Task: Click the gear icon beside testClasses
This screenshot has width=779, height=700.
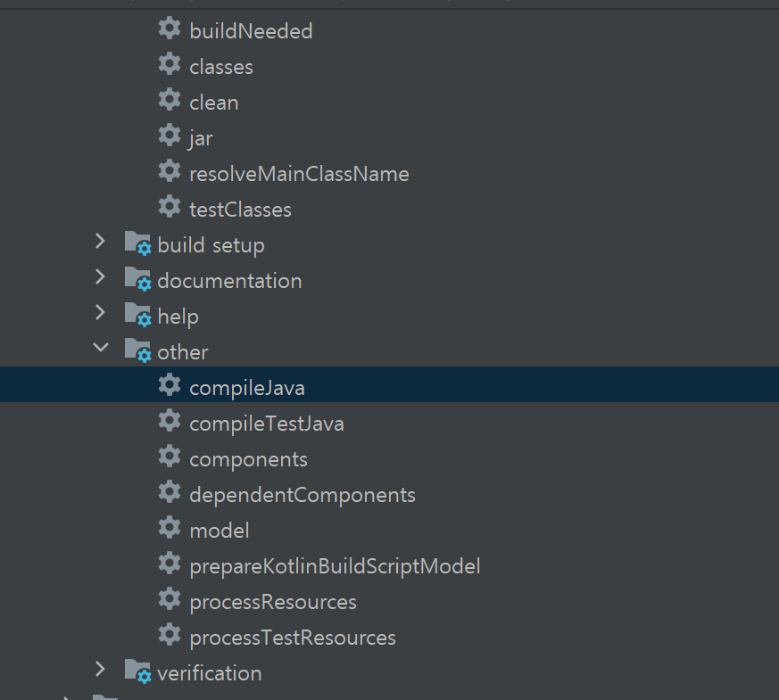Action: pyautogui.click(x=170, y=207)
